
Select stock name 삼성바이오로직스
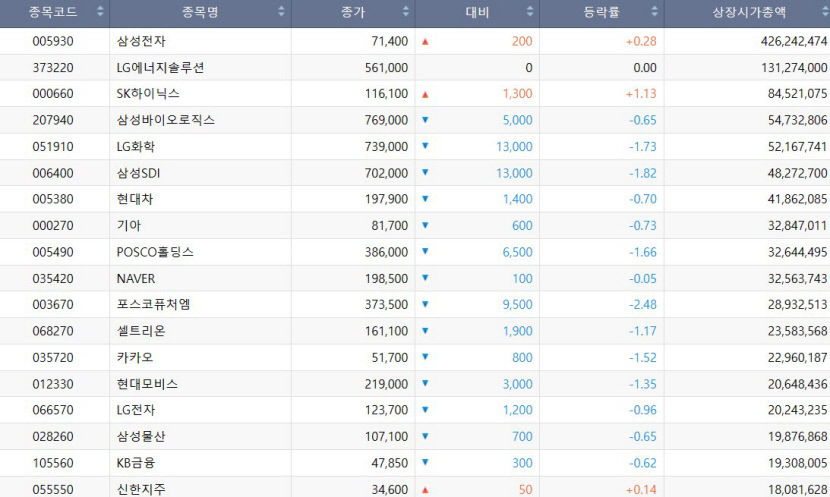pyautogui.click(x=166, y=120)
